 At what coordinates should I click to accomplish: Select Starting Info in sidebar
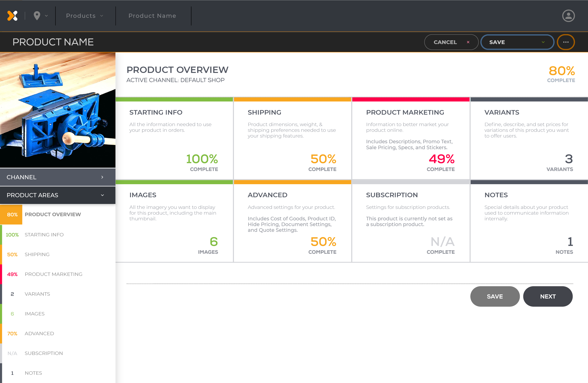coord(44,235)
